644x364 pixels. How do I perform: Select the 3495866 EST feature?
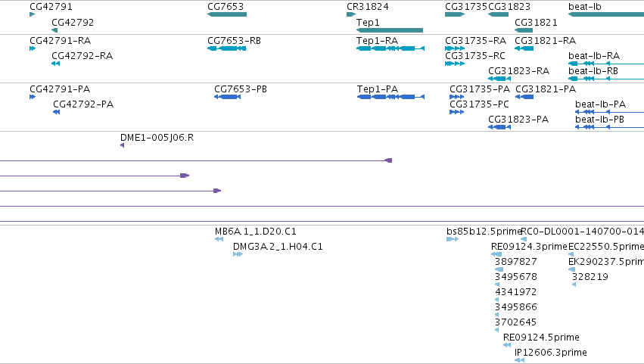[496, 315]
